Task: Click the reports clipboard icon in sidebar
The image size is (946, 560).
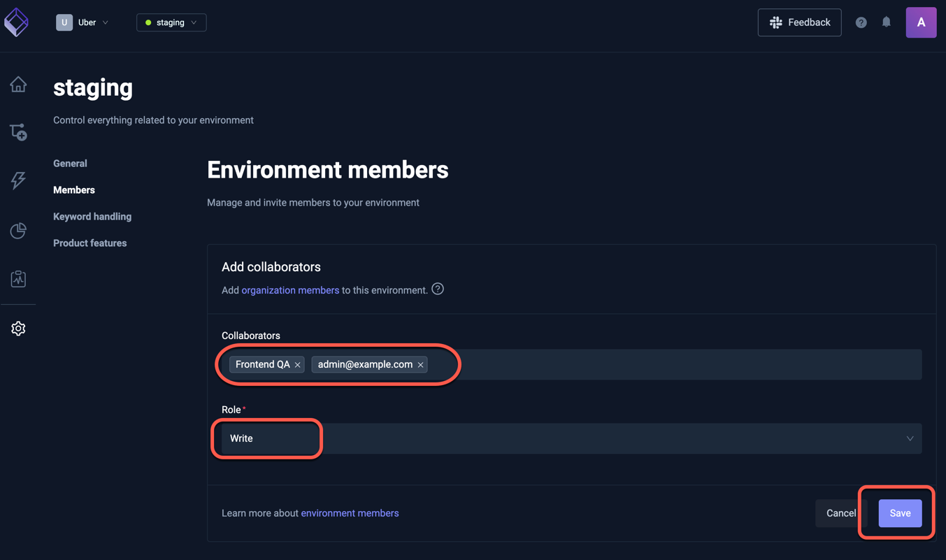Action: 18,278
